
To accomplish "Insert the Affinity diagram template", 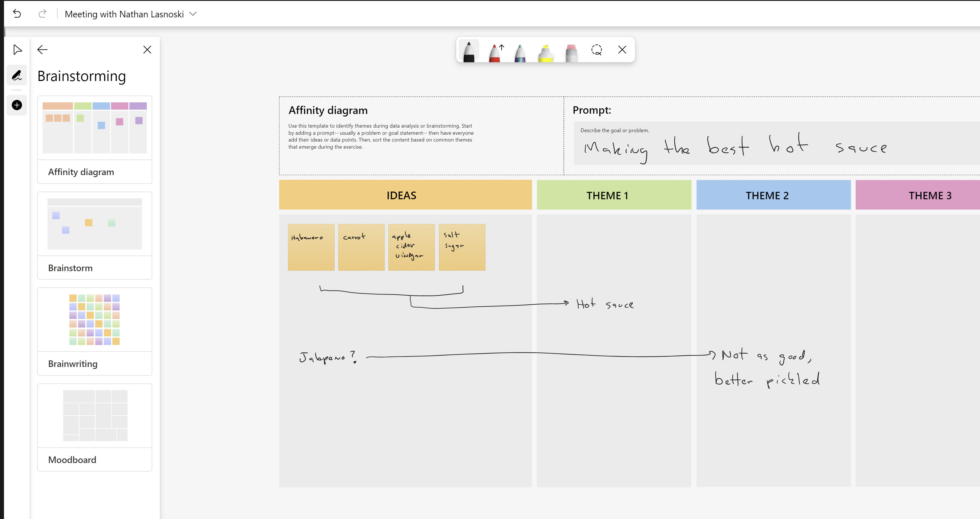I will (95, 139).
